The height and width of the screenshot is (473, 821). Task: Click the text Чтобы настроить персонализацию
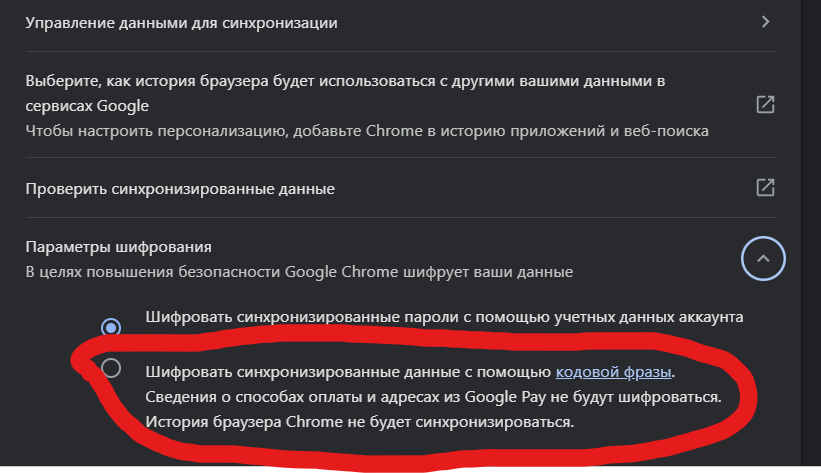point(367,130)
